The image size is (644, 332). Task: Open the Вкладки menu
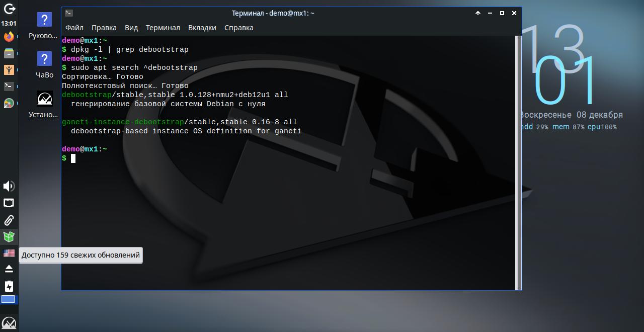point(202,28)
